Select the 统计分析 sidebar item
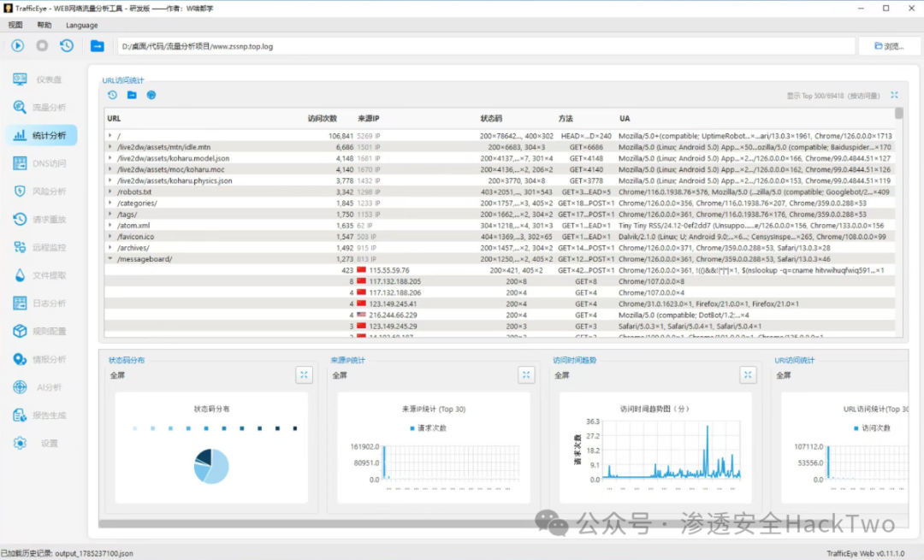This screenshot has height=560, width=924. click(41, 135)
